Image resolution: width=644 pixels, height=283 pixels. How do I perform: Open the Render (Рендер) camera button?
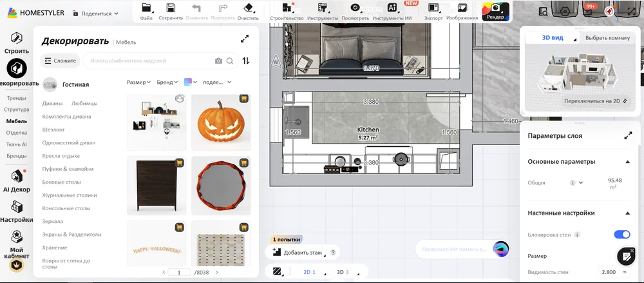pyautogui.click(x=495, y=10)
